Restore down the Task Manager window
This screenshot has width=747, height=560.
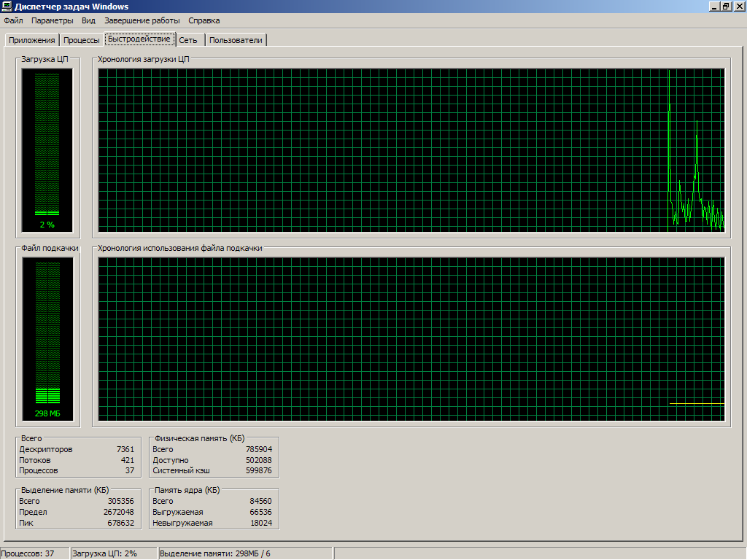[726, 7]
